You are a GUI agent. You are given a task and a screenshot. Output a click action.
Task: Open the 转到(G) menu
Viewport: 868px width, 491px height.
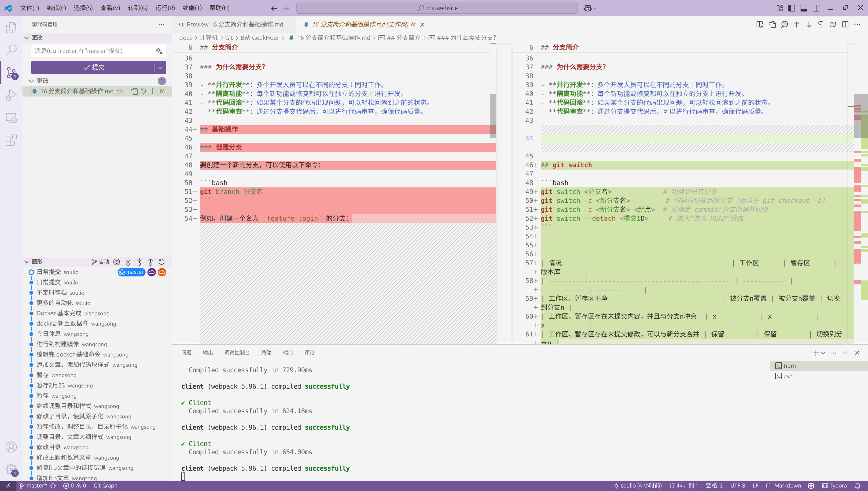tap(137, 8)
